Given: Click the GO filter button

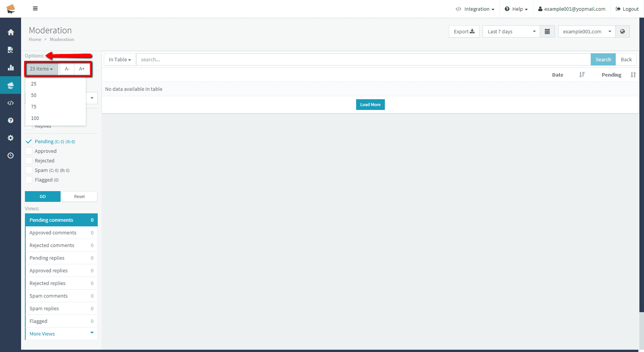Looking at the screenshot, I should click(43, 196).
